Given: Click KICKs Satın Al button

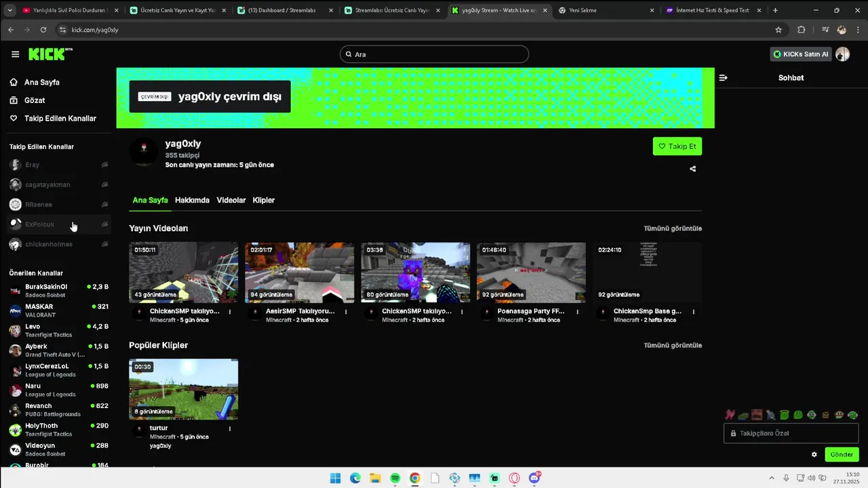Looking at the screenshot, I should 801,54.
